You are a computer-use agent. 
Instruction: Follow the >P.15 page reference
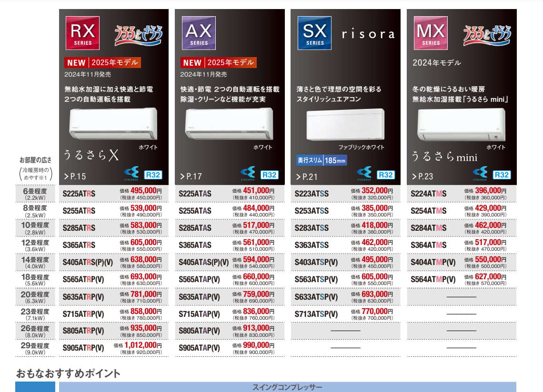tap(75, 176)
